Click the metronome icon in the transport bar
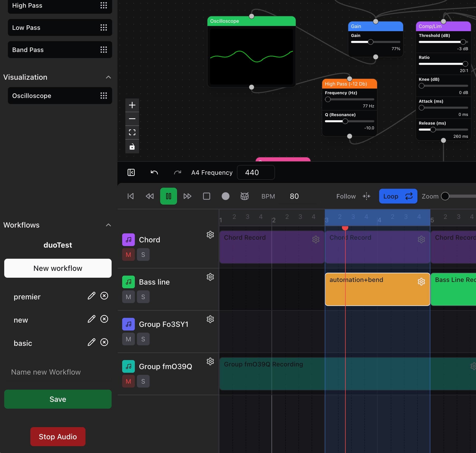Image resolution: width=476 pixels, height=453 pixels. point(244,196)
